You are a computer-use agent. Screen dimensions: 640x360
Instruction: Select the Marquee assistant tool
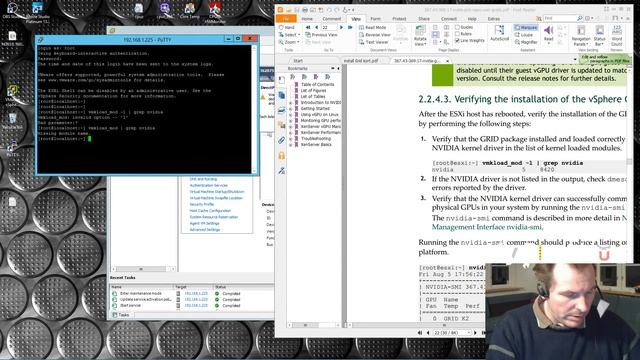(x=526, y=27)
